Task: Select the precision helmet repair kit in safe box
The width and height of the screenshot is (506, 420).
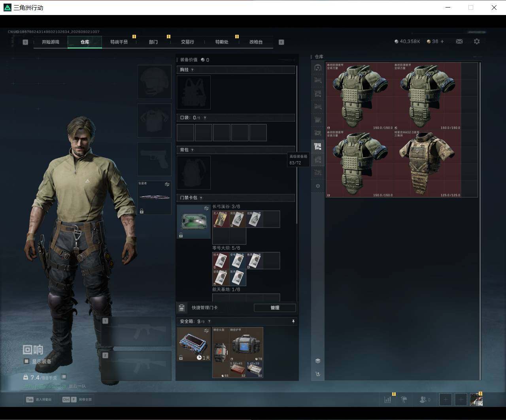Action: 221,352
